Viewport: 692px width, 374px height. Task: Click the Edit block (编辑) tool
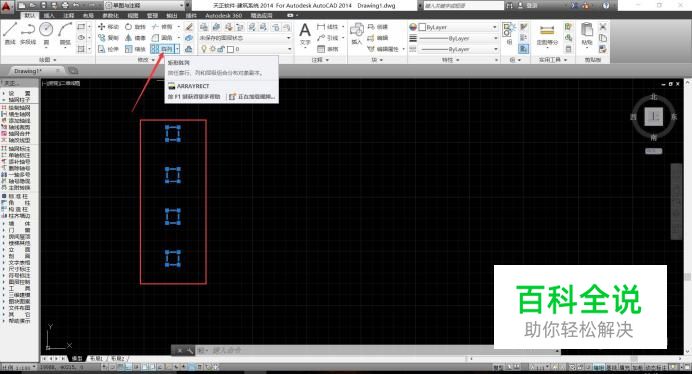(377, 38)
